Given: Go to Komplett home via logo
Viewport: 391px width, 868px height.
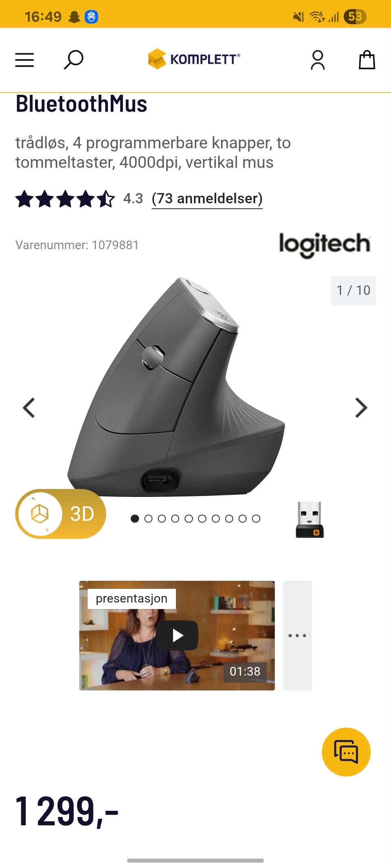Looking at the screenshot, I should pos(194,59).
